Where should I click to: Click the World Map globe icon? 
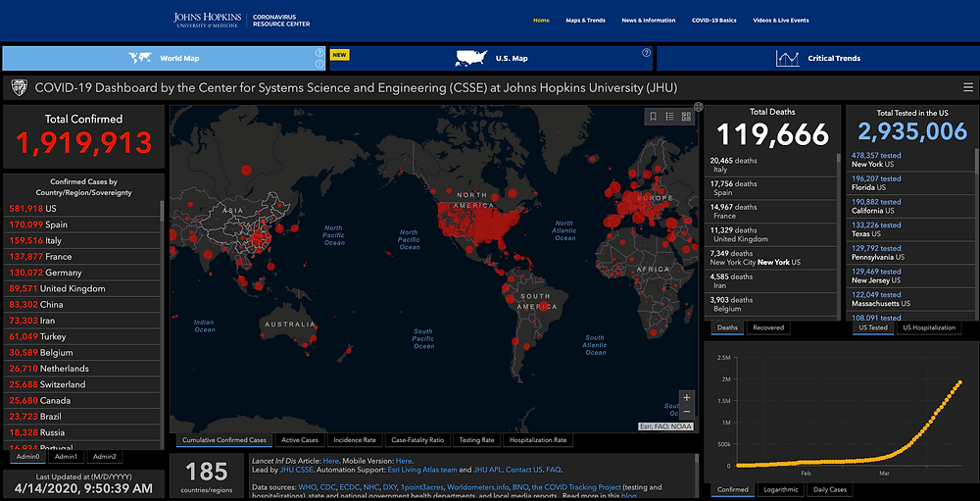tap(140, 58)
